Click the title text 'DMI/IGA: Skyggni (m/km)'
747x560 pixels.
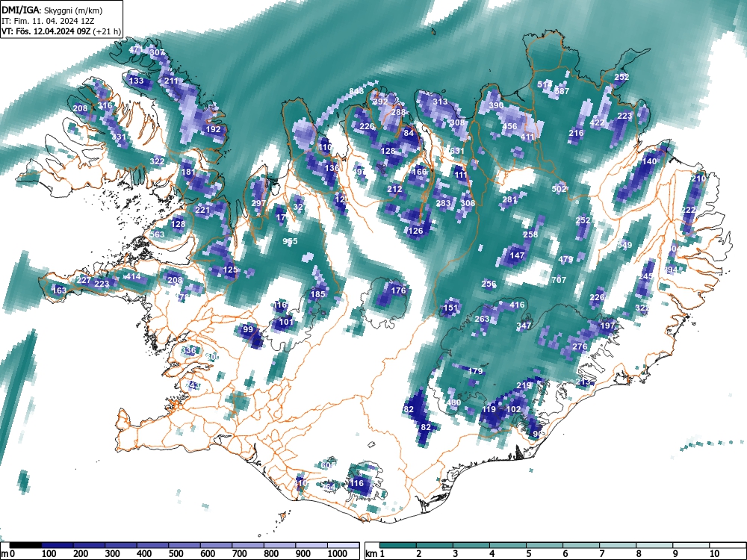pos(52,10)
